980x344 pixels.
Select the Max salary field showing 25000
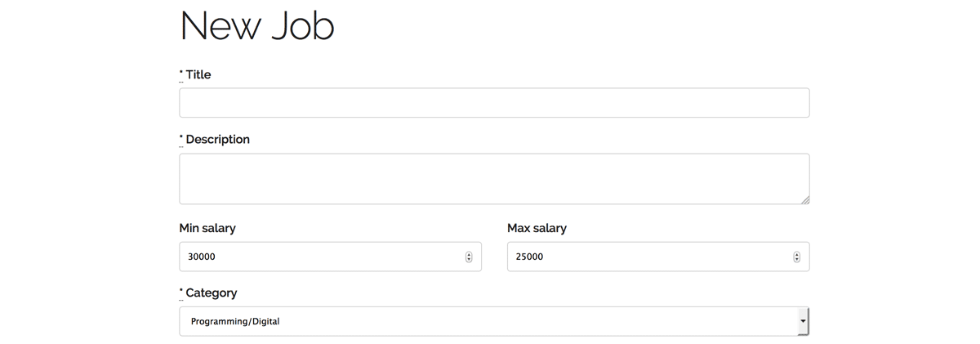658,257
